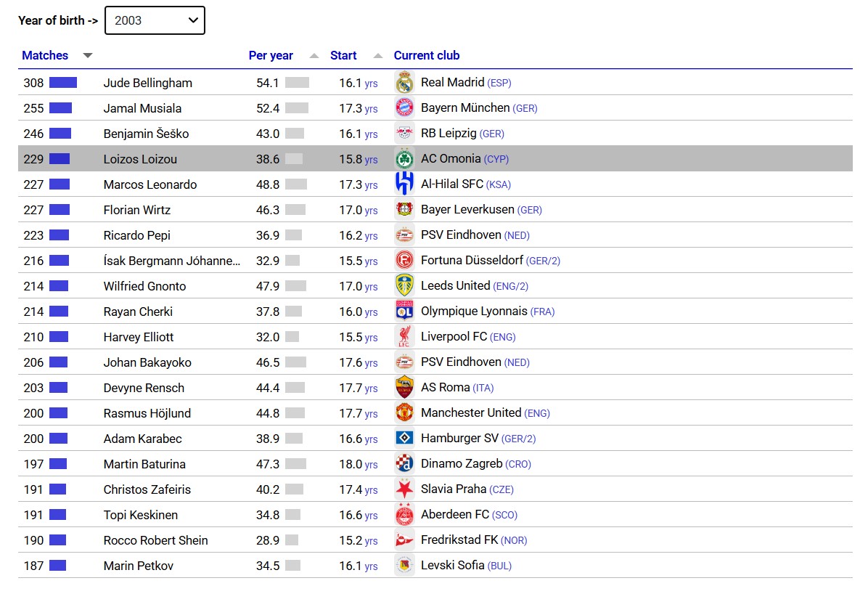Select the Ricardo Pepi name

[x=136, y=235]
